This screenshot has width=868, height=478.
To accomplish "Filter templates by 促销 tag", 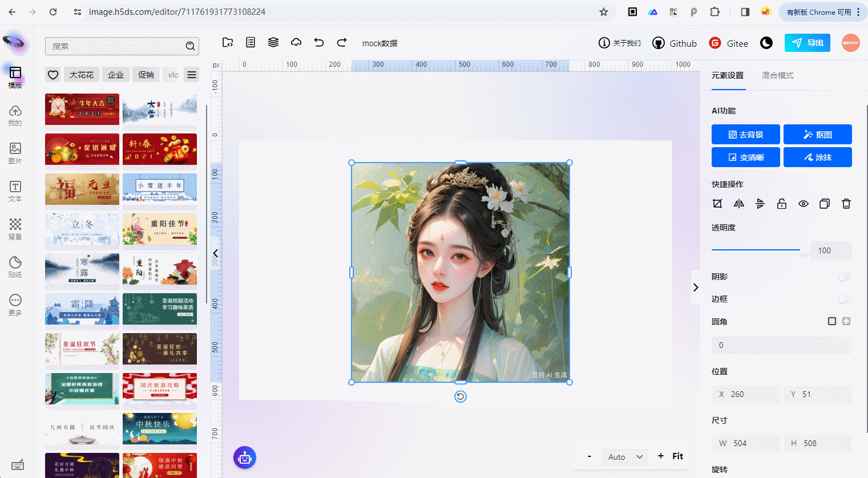I will click(146, 75).
